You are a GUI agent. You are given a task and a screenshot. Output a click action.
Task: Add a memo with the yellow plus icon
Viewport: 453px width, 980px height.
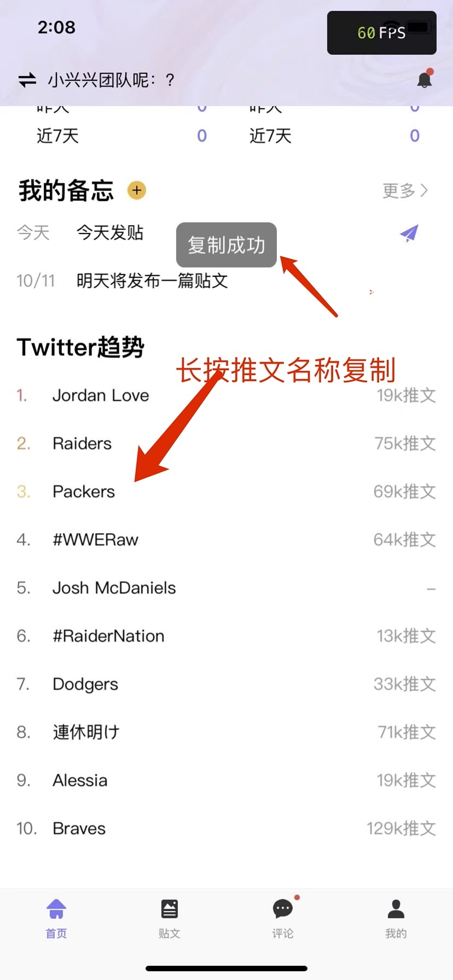tap(137, 190)
